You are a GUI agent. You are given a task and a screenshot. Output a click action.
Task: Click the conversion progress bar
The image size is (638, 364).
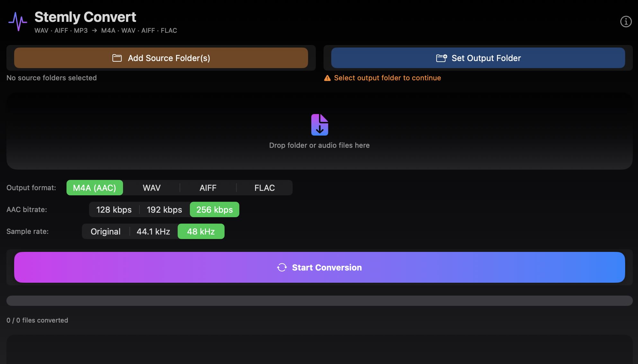[x=320, y=301]
